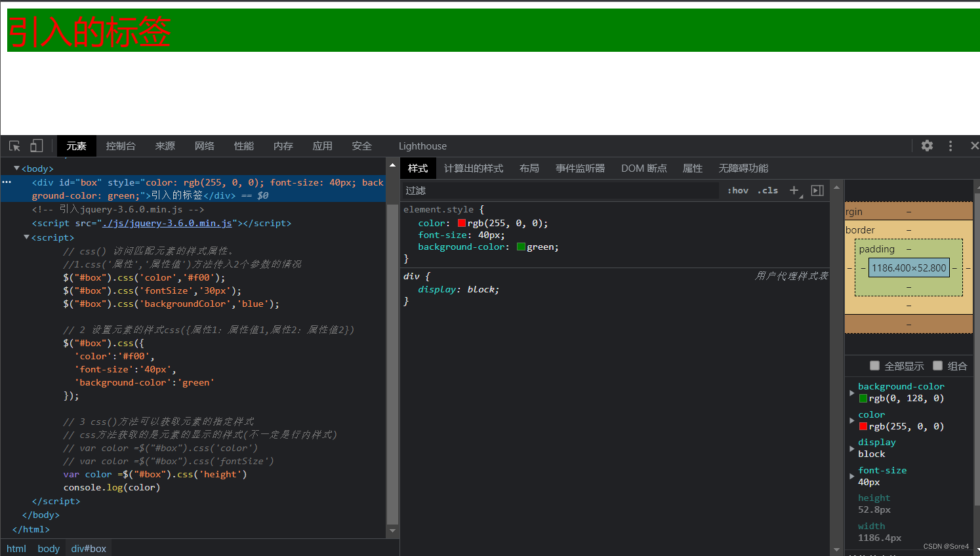Select body in the breadcrumb bar
Viewport: 980px width, 556px height.
[x=49, y=548]
